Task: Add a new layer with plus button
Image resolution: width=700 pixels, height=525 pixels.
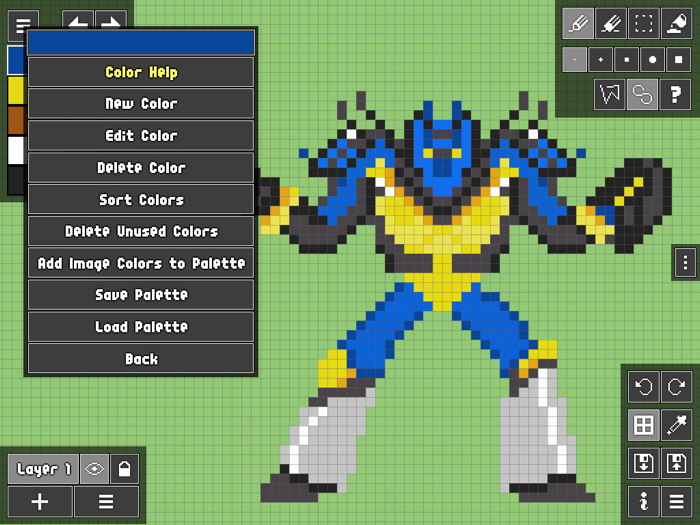Action: point(40,501)
